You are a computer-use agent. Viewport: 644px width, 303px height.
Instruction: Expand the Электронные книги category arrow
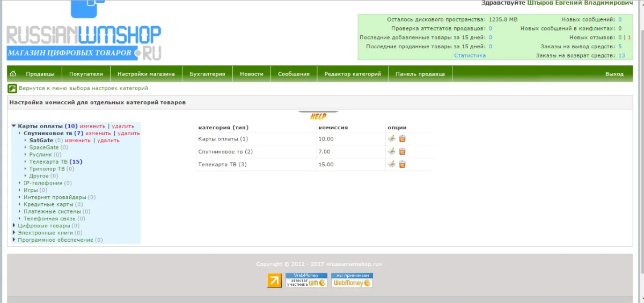click(14, 233)
